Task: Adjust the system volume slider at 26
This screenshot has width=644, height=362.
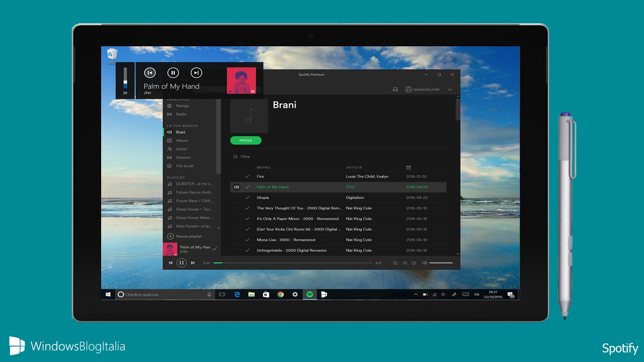Action: tap(125, 78)
